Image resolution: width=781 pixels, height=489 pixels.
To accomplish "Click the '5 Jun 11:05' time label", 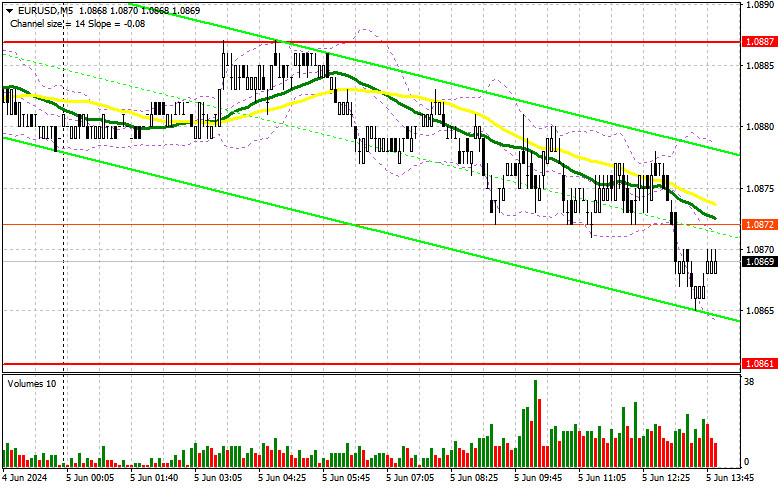I will (602, 478).
